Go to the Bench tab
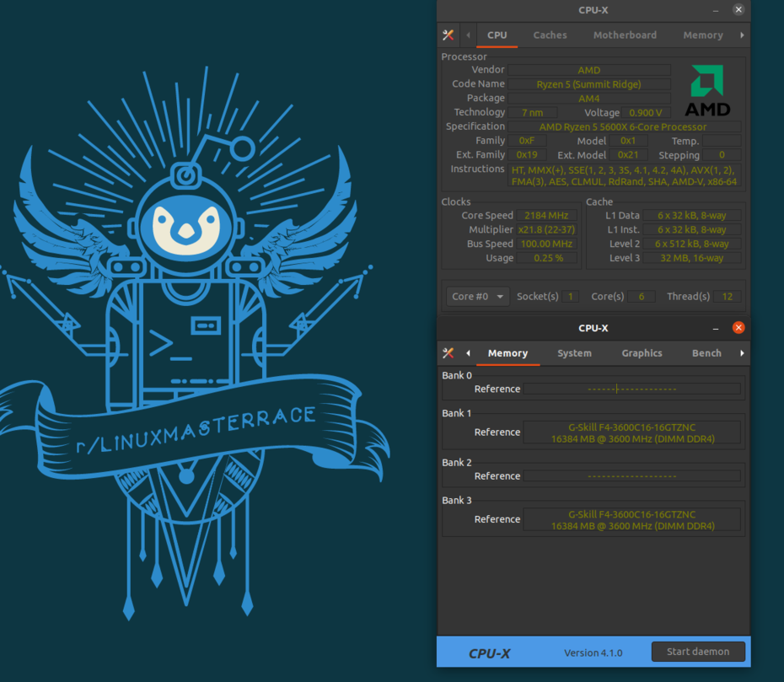 point(706,353)
